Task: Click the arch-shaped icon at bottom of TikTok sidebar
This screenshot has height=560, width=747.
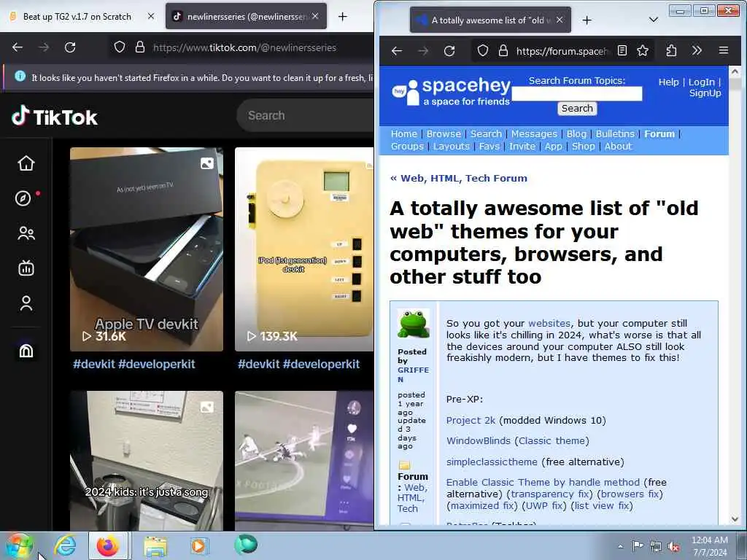Action: (26, 351)
